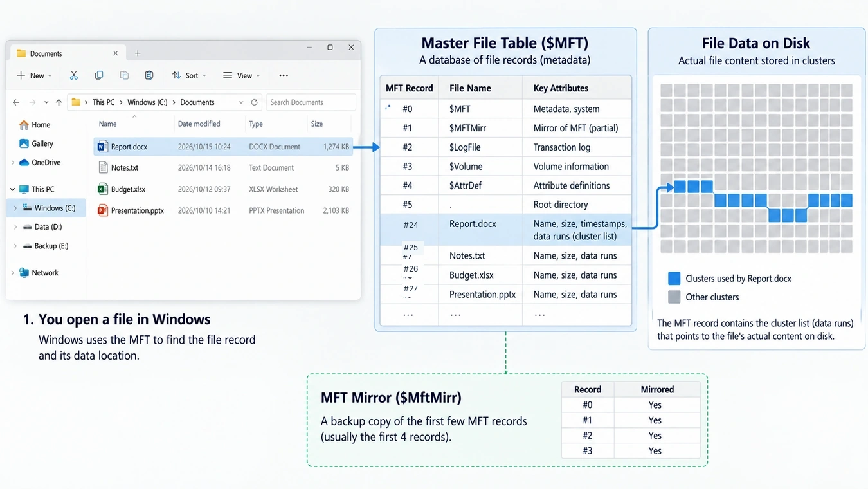Select the Notes.txt file name

point(125,167)
